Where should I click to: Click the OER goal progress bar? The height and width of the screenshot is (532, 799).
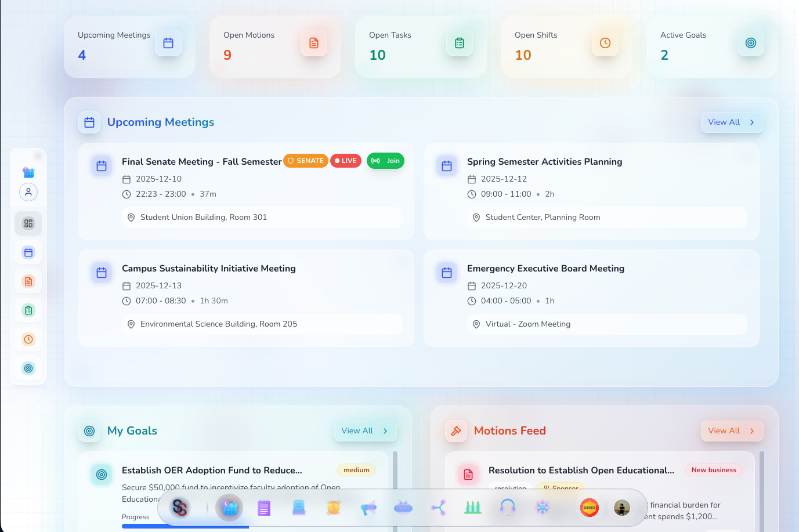point(185,526)
